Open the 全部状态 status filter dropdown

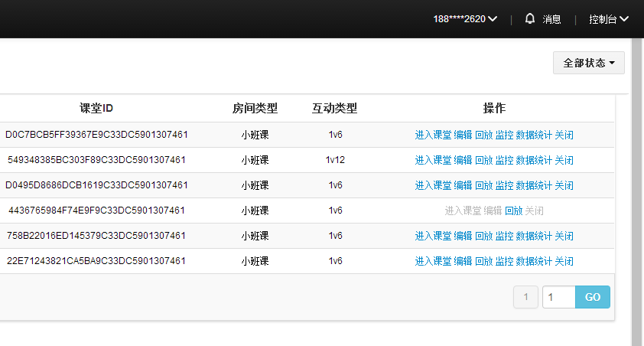(x=588, y=63)
